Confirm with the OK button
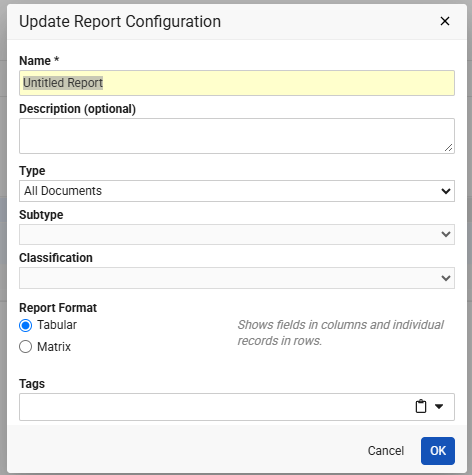Screen dimensions: 472x475 438,451
